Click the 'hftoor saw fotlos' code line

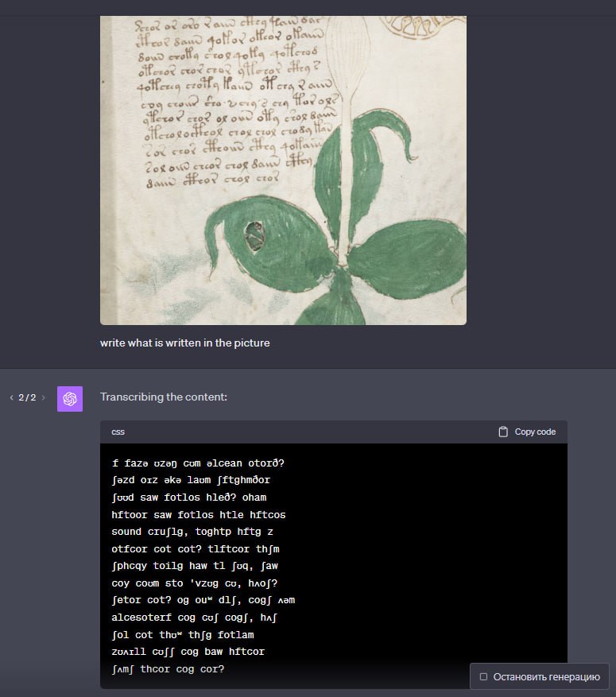(198, 515)
